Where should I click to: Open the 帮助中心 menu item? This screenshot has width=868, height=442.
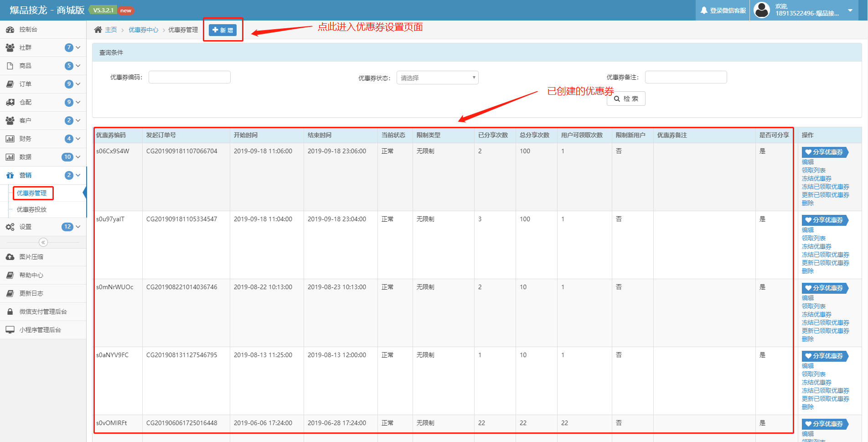click(x=43, y=275)
